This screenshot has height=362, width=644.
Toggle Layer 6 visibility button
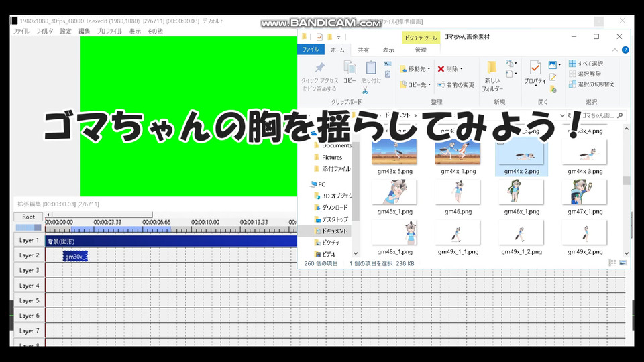coord(29,316)
